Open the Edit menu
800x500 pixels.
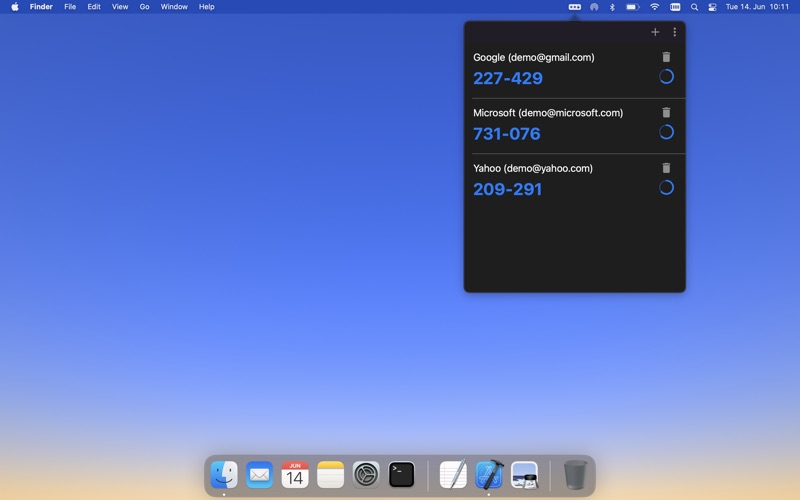(x=94, y=7)
